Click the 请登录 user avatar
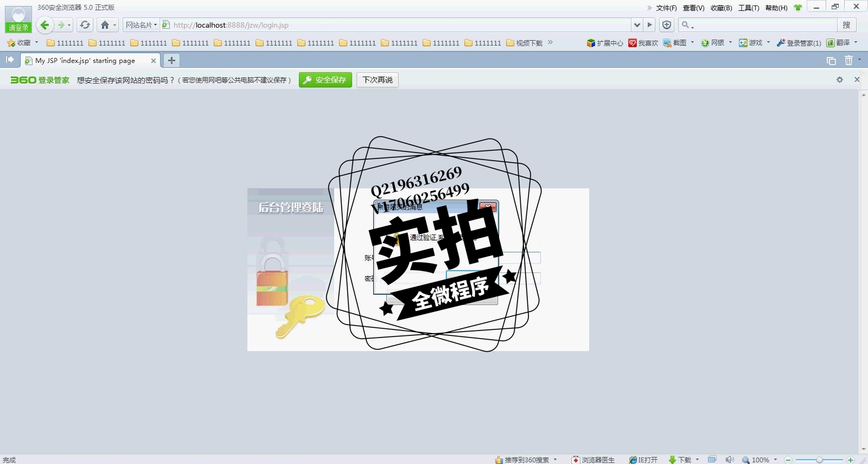The height and width of the screenshot is (464, 868). (x=18, y=20)
